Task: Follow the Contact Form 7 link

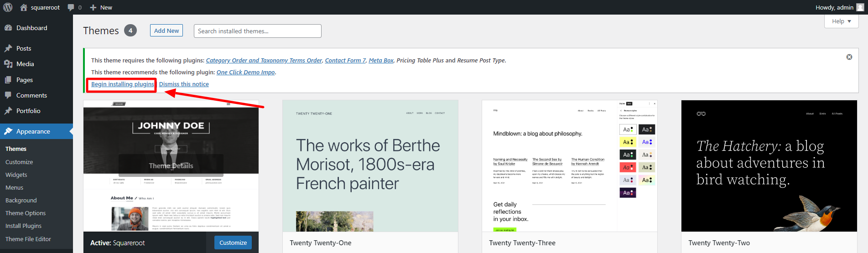Action: coord(345,60)
